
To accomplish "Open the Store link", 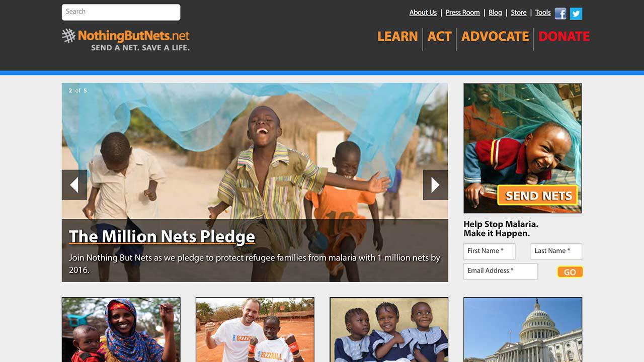I will click(519, 13).
